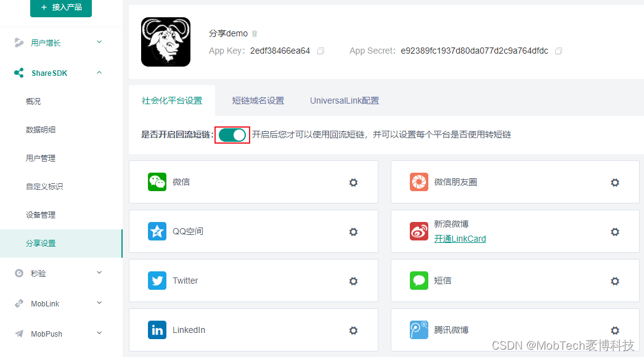This screenshot has width=644, height=357.
Task: Open the 开通LinkCard link
Action: point(460,238)
